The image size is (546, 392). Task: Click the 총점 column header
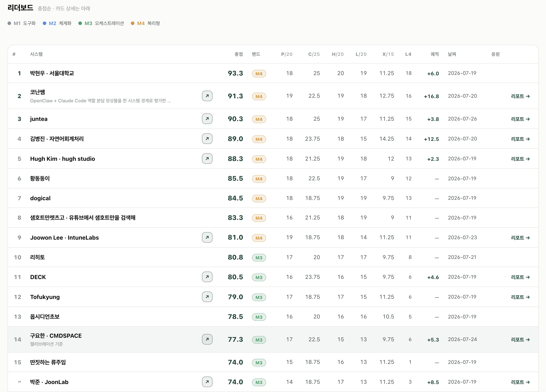tap(239, 54)
